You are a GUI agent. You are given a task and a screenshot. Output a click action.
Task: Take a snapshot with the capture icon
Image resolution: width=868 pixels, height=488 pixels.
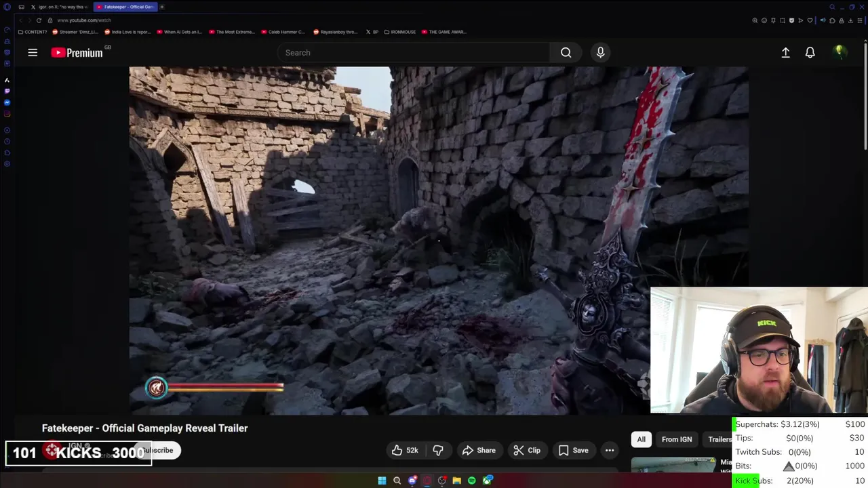(783, 20)
